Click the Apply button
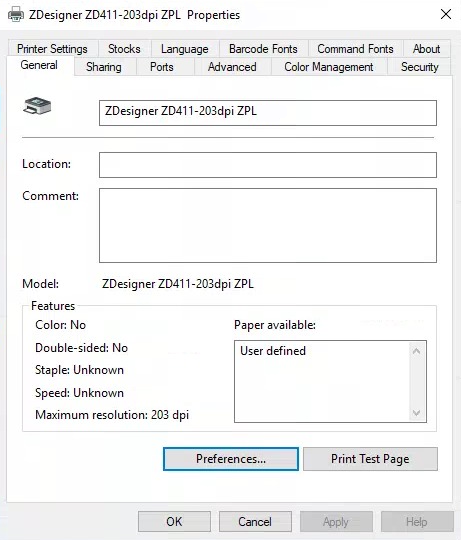The image size is (461, 540). coord(336,521)
